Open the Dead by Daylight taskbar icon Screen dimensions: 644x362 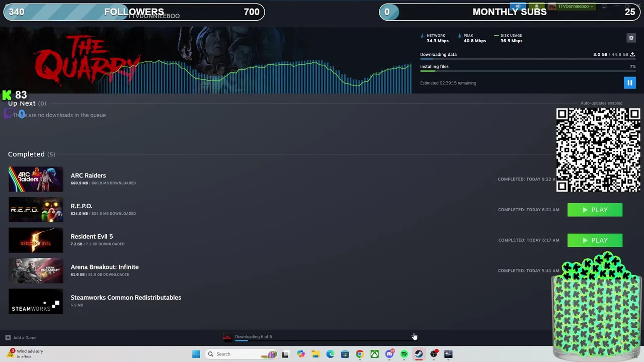pyautogui.click(x=448, y=354)
